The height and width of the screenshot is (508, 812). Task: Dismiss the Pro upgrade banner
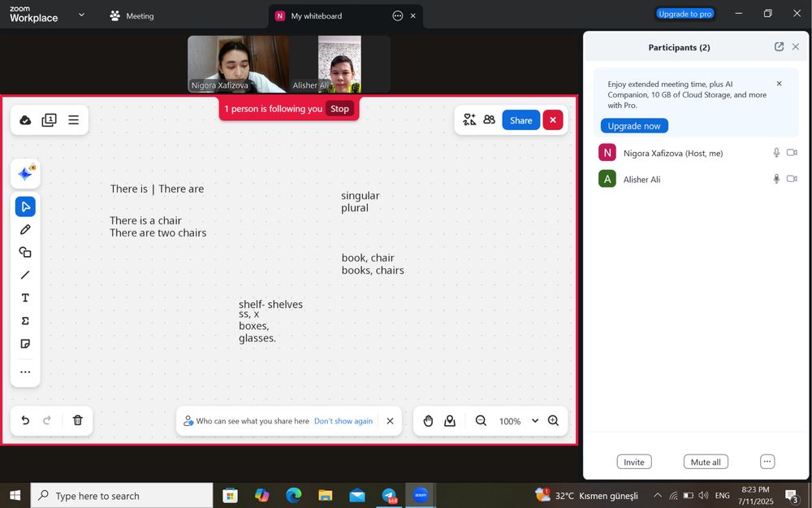[x=779, y=84]
